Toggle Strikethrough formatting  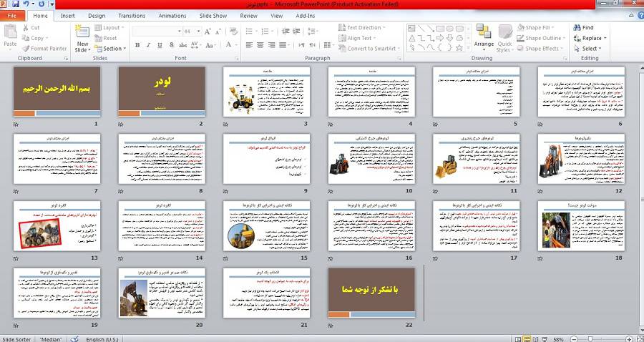[x=182, y=45]
